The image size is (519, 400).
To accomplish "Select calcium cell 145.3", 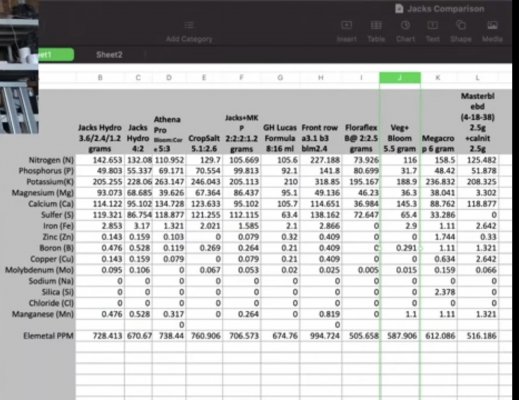I will coord(400,204).
